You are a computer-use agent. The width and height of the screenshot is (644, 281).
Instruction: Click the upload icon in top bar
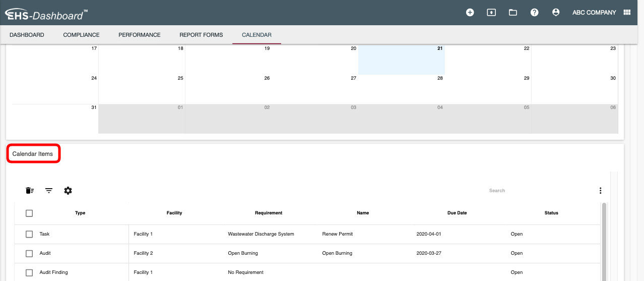click(x=491, y=13)
